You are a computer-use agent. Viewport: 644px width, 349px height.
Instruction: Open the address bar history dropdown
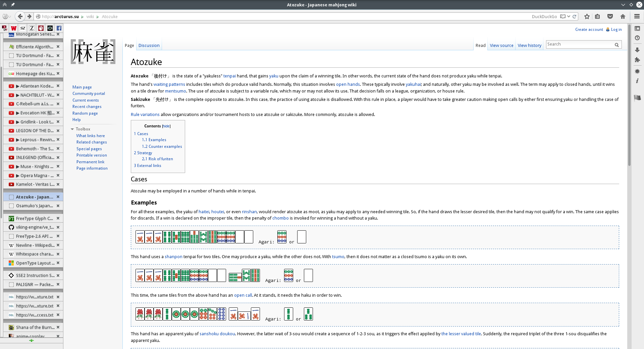pyautogui.click(x=569, y=16)
